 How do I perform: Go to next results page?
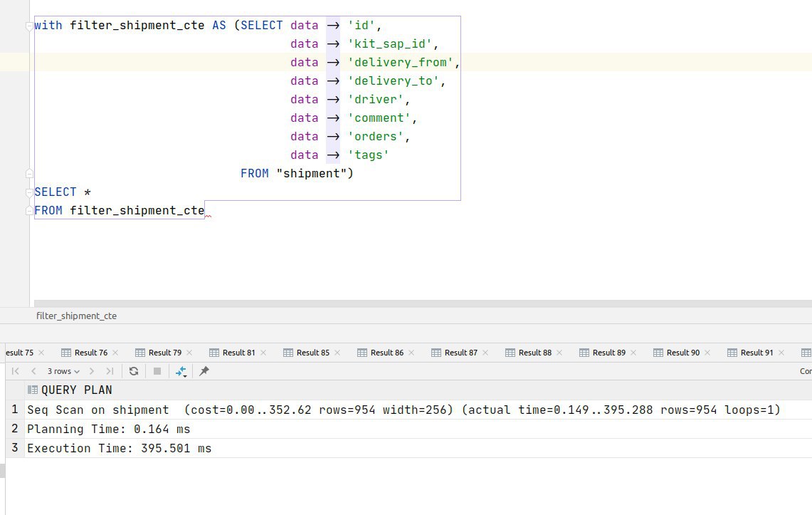(x=91, y=371)
